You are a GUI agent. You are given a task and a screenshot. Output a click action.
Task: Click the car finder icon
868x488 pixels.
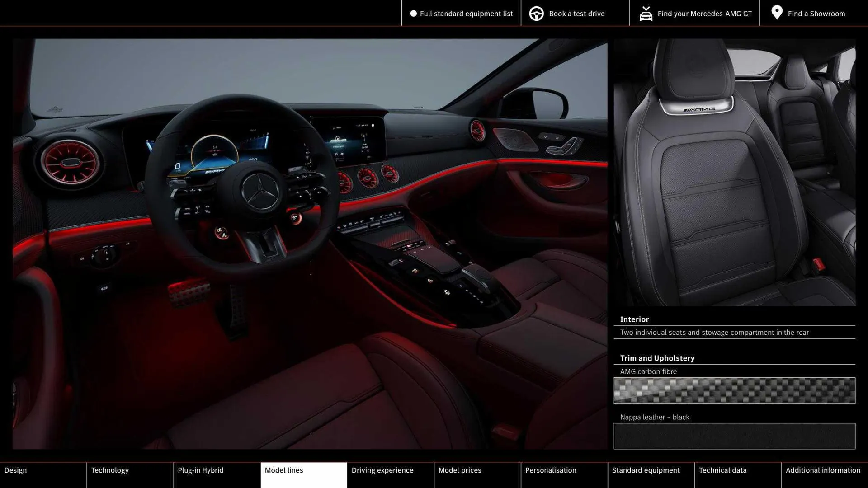click(x=646, y=14)
